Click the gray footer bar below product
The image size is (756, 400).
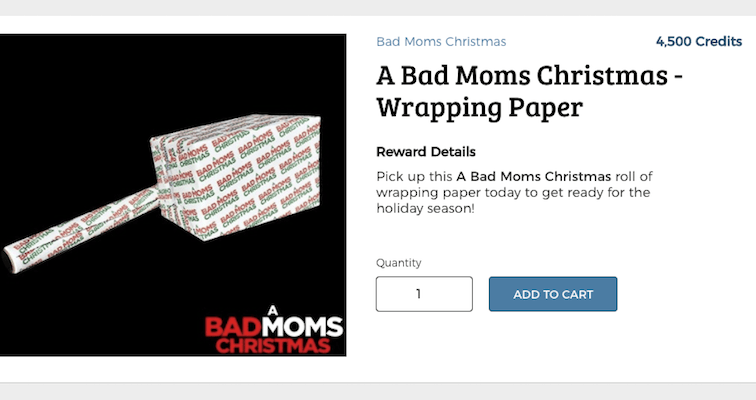click(378, 391)
